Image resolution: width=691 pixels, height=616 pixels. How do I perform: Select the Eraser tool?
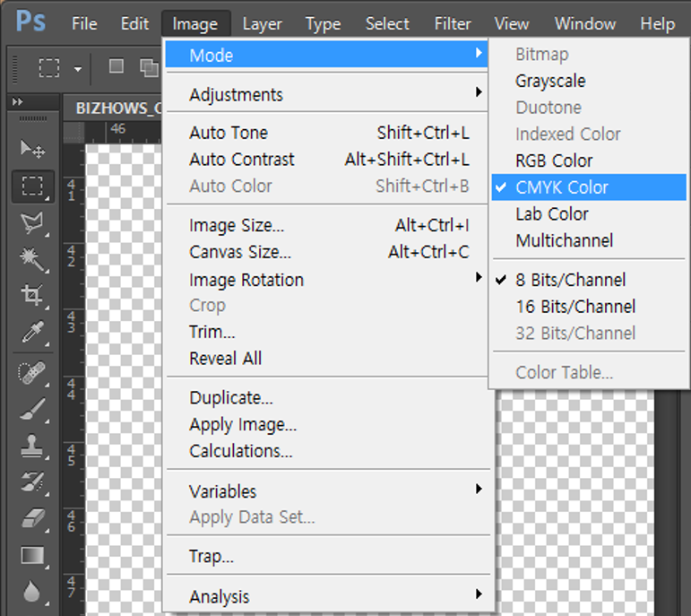32,518
